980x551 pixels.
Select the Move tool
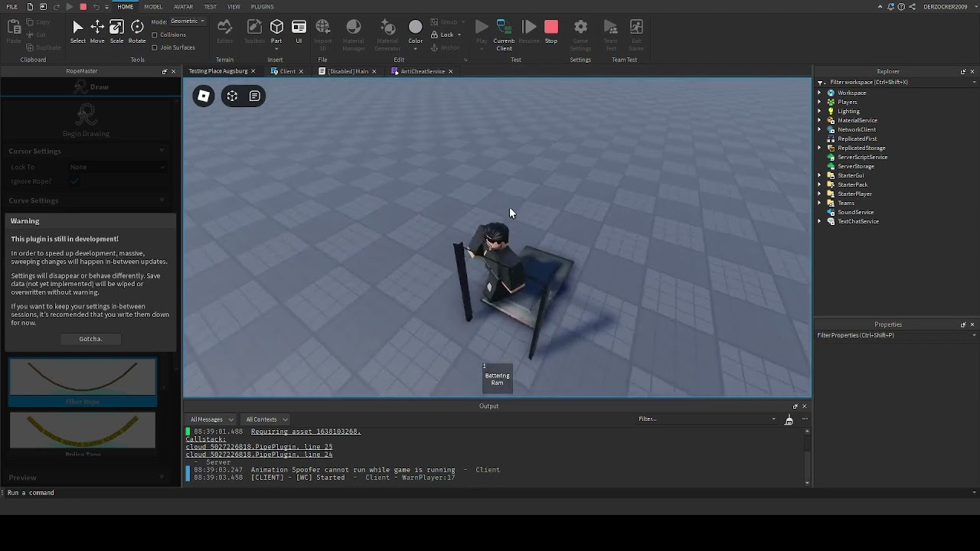(x=97, y=31)
